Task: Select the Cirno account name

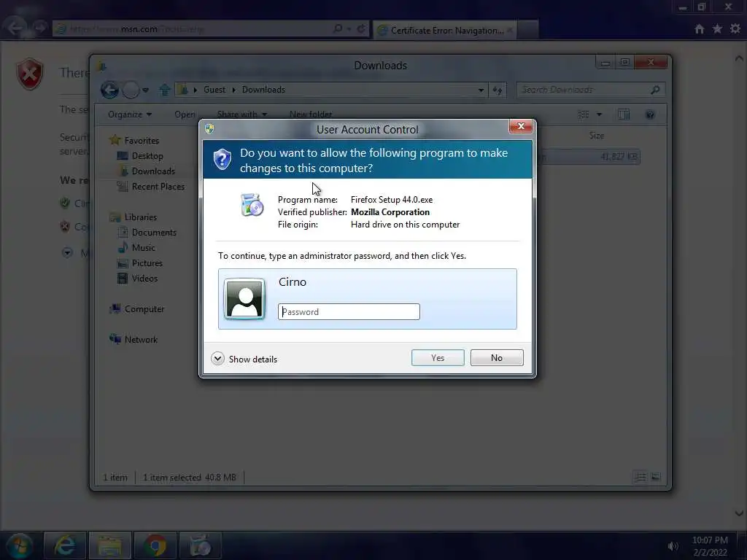Action: pyautogui.click(x=292, y=282)
